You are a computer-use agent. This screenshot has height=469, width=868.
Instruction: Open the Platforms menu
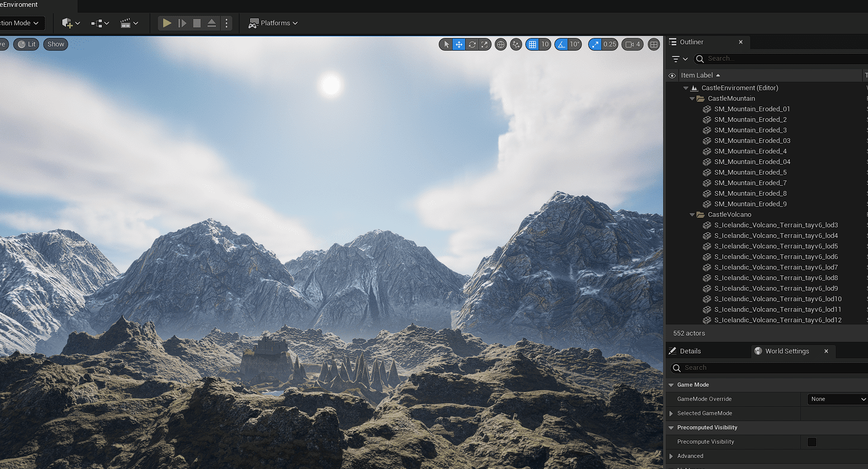[x=273, y=23]
